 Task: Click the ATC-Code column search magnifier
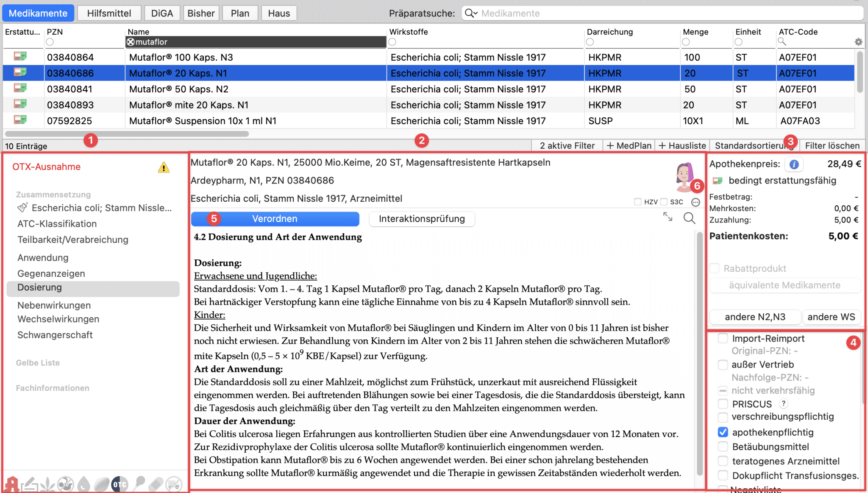(782, 42)
